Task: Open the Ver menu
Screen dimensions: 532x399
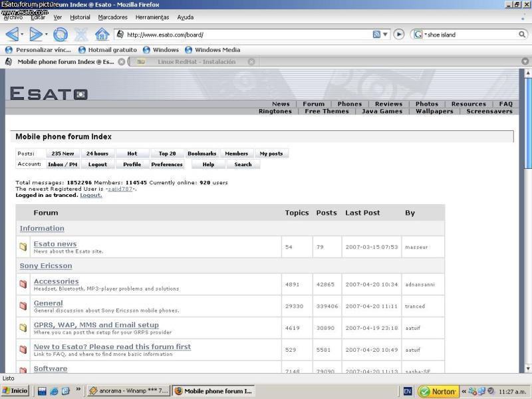Action: click(x=58, y=17)
